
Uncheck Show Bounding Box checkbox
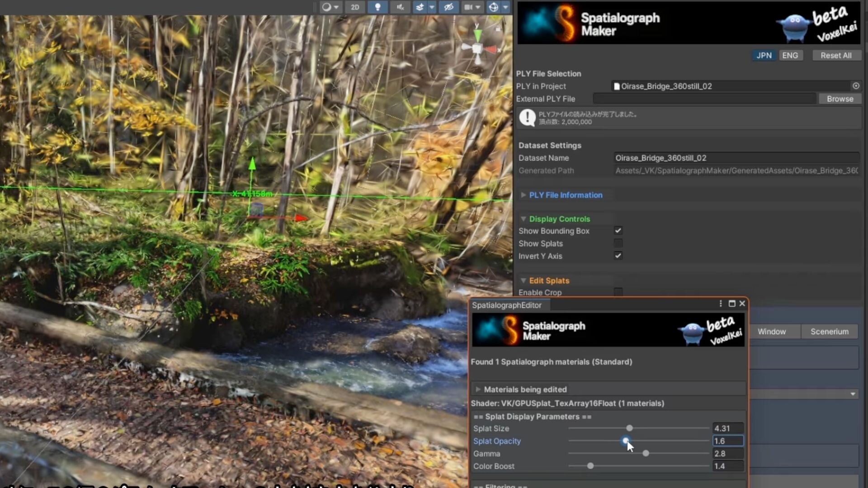[x=618, y=230]
